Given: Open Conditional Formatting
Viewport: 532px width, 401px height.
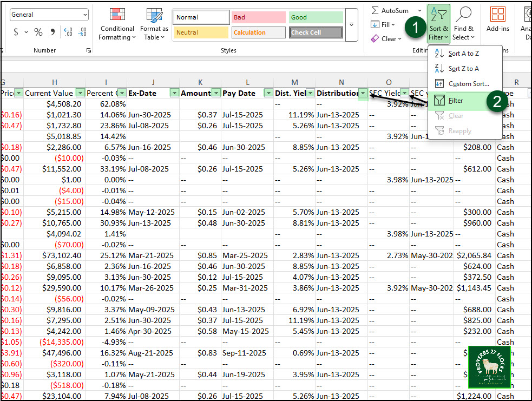Looking at the screenshot, I should 117,24.
